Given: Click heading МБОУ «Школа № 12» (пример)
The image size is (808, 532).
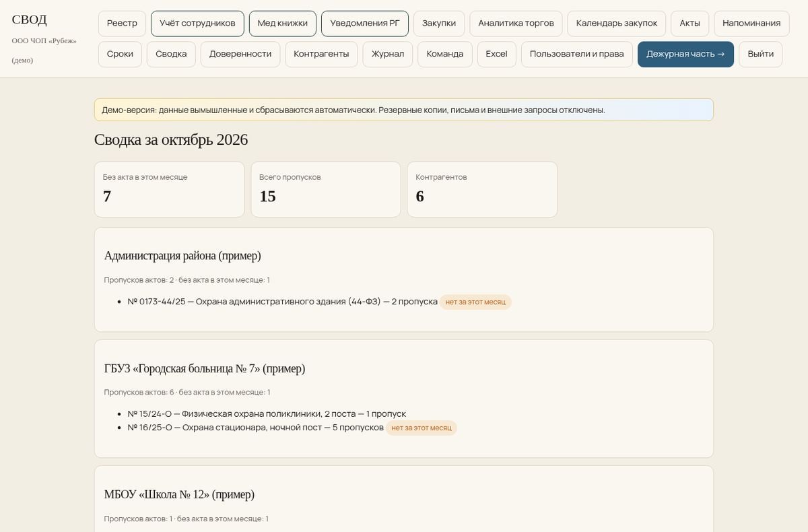Looking at the screenshot, I should pyautogui.click(x=179, y=494).
